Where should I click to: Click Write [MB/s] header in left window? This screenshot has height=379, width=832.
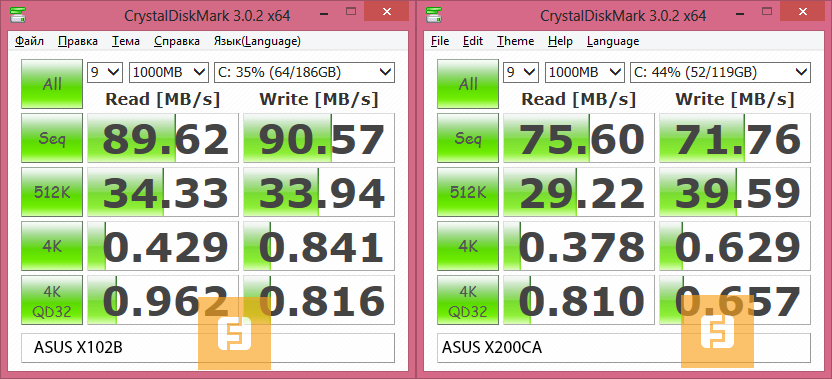coord(318,99)
